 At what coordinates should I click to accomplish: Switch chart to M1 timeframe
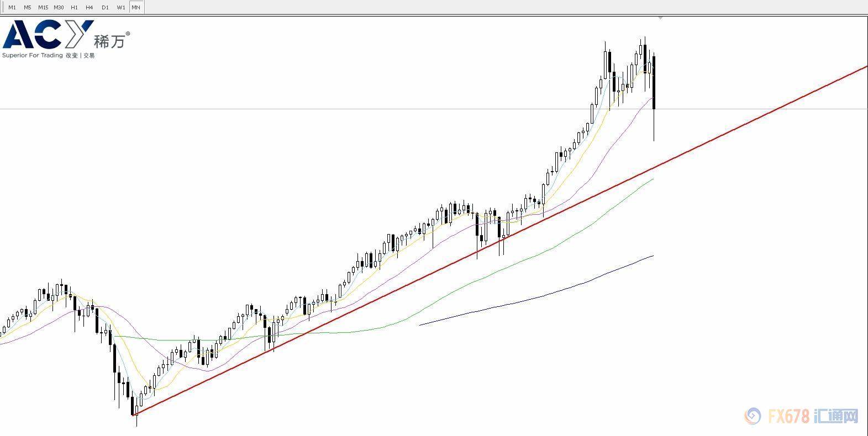coord(12,7)
